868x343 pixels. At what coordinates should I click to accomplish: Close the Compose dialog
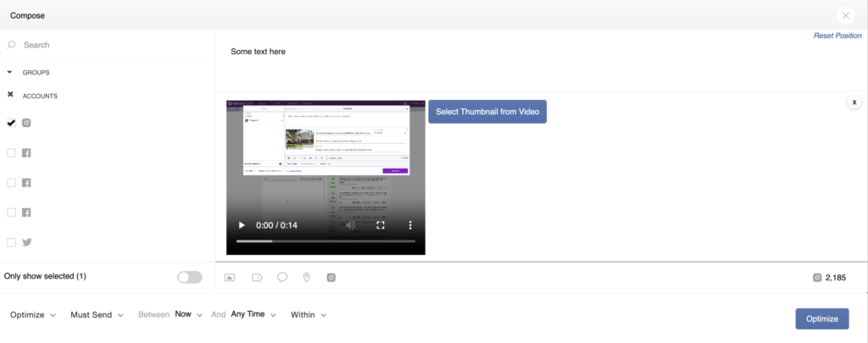click(846, 15)
